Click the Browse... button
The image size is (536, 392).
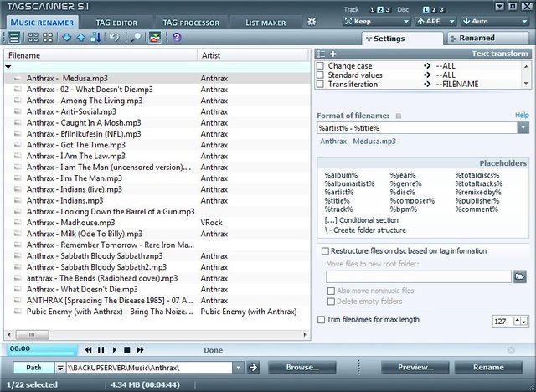302,368
